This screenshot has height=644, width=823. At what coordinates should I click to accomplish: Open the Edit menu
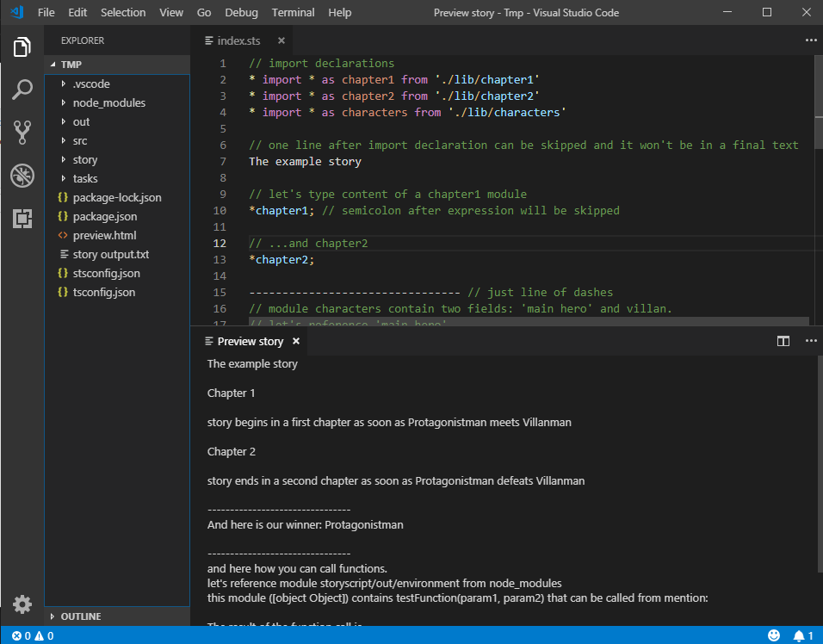[x=77, y=13]
